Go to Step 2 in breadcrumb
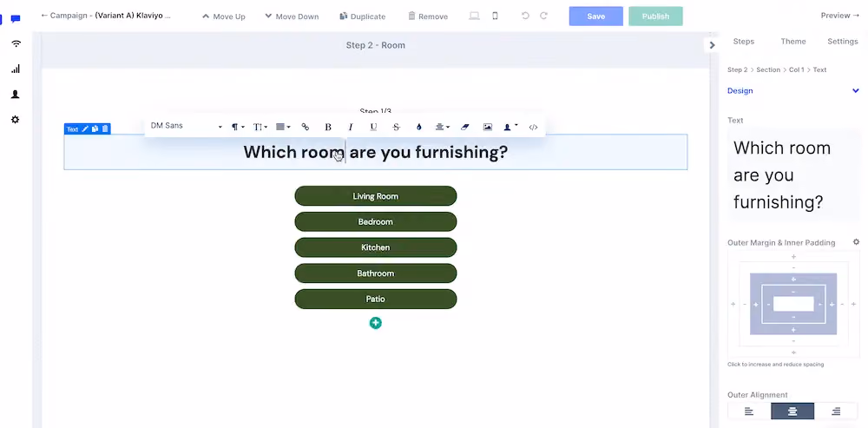Screen dimensions: 868x428 coord(737,69)
